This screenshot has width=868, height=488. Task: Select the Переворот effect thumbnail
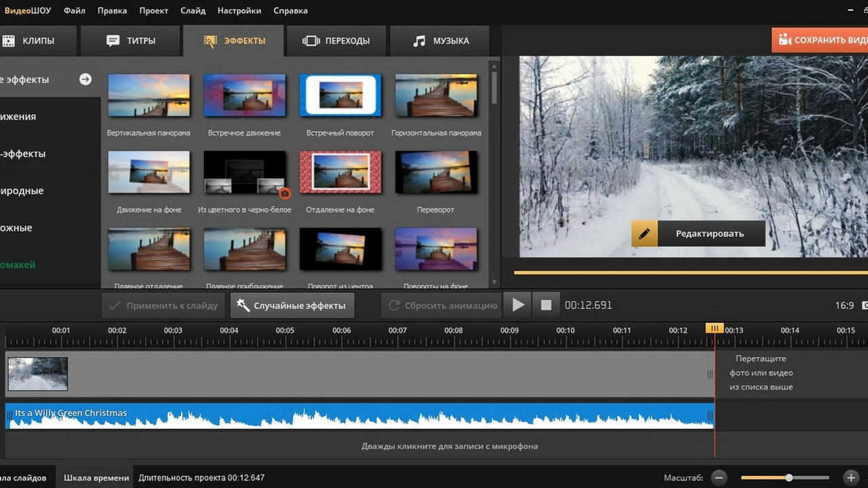(x=435, y=172)
